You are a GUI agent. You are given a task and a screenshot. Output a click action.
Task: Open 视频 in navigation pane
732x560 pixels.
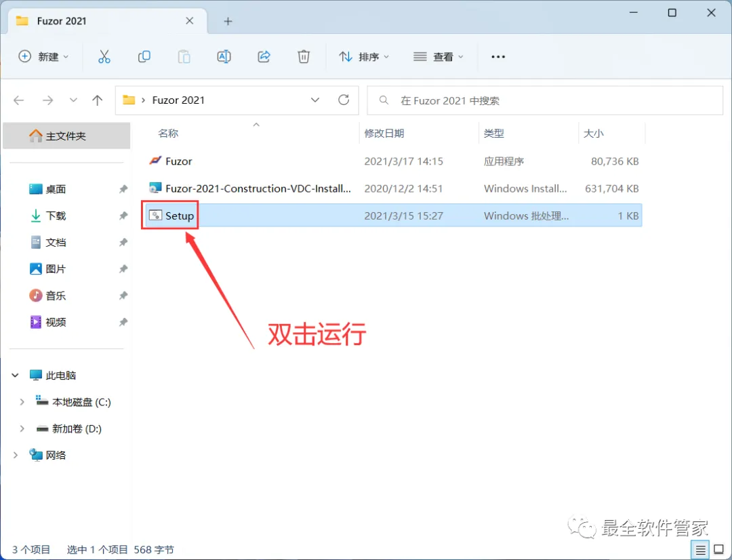56,322
